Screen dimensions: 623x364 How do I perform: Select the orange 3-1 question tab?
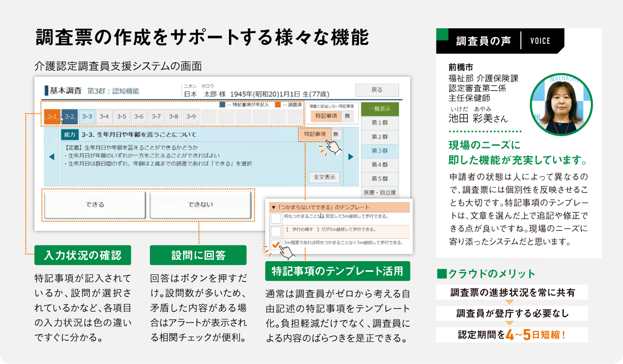pos(52,117)
